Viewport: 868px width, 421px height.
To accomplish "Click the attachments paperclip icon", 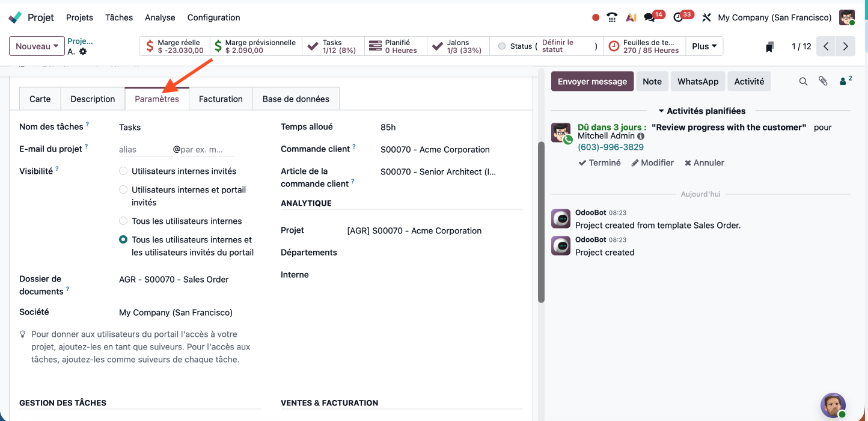I will click(x=823, y=81).
